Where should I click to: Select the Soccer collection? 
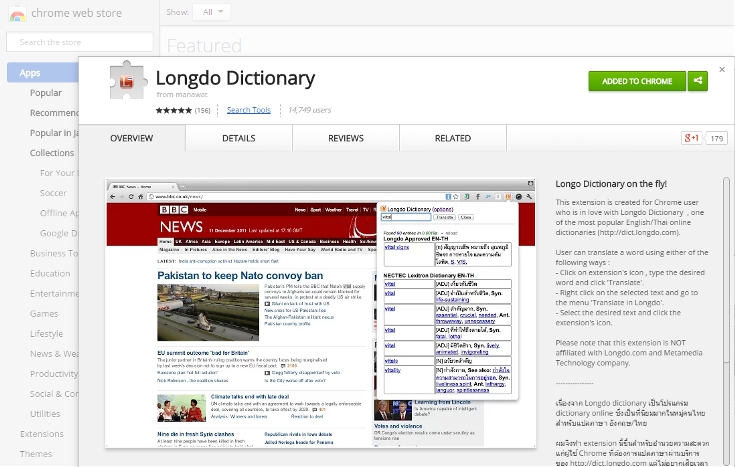pyautogui.click(x=53, y=193)
